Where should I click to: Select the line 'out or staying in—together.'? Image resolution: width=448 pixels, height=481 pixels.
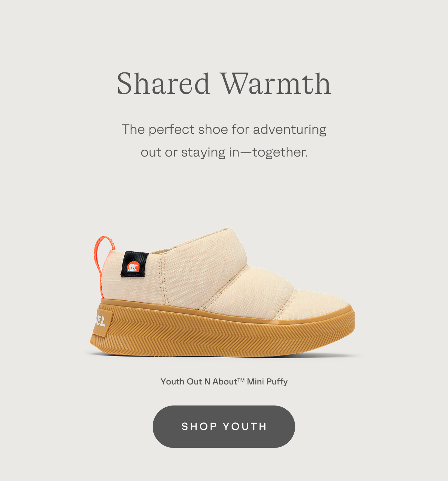point(224,152)
